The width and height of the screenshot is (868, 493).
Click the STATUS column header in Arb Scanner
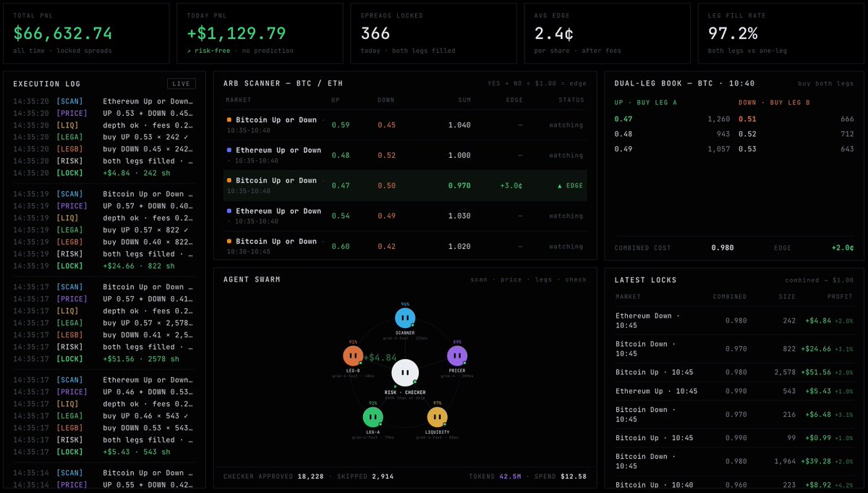tap(571, 100)
